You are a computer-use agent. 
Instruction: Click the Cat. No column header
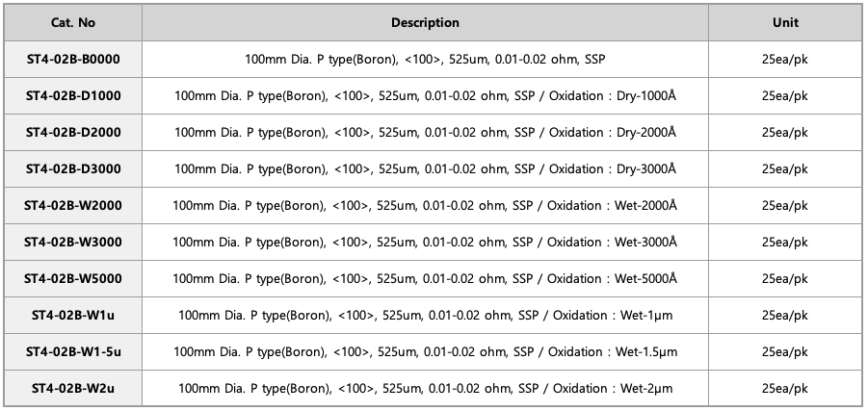tap(73, 23)
